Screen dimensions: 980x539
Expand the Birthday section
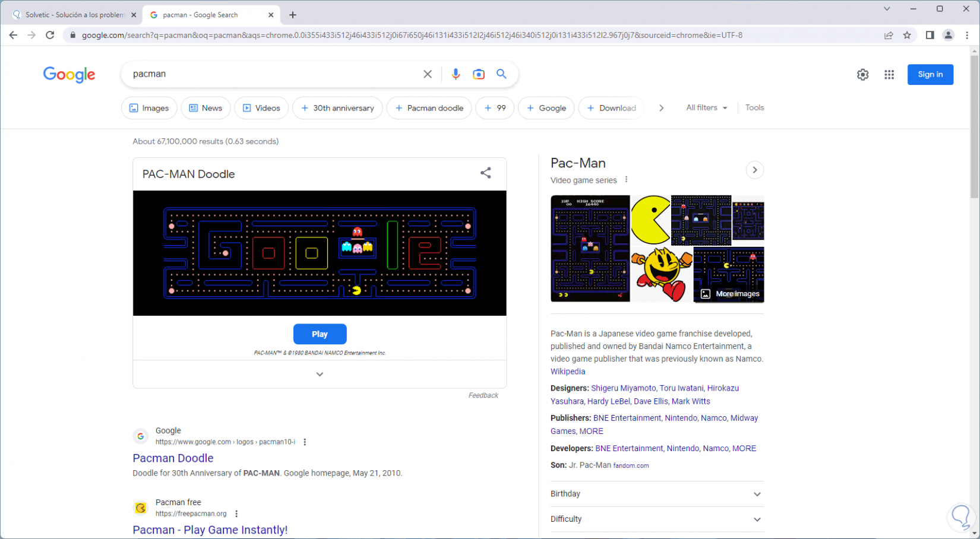click(x=657, y=494)
